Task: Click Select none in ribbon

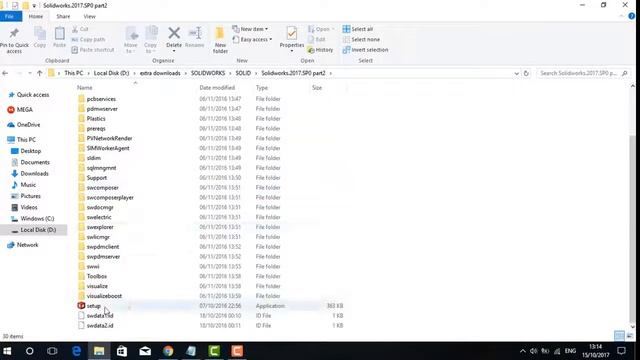Action: (361, 39)
